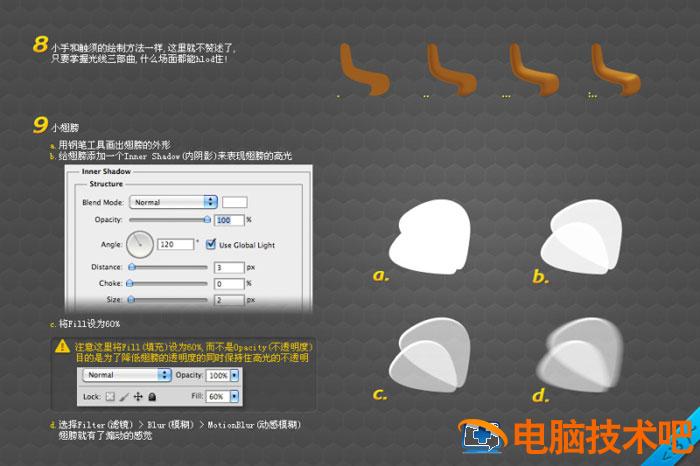Open the layer blend mode Normal dropdown

point(127,375)
